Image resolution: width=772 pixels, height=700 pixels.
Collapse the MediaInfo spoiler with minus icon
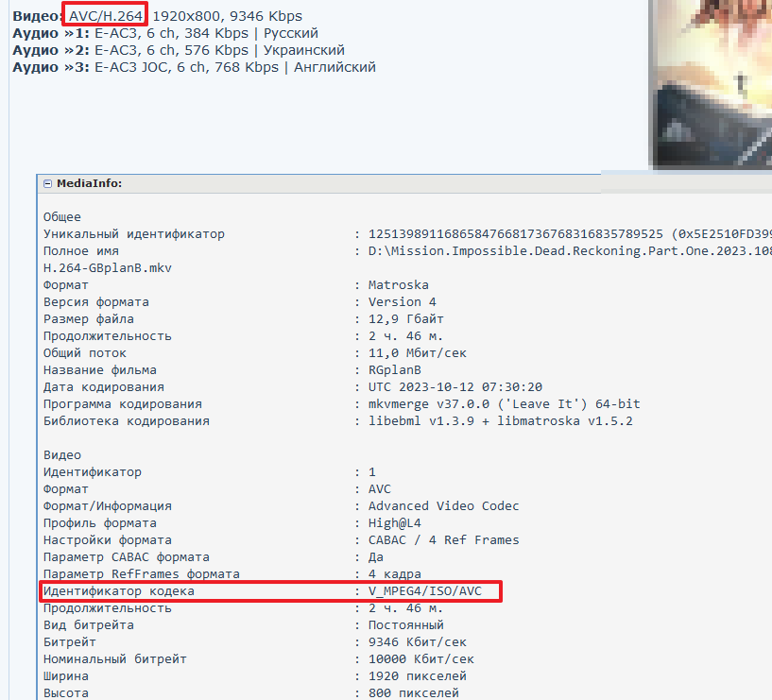[48, 183]
